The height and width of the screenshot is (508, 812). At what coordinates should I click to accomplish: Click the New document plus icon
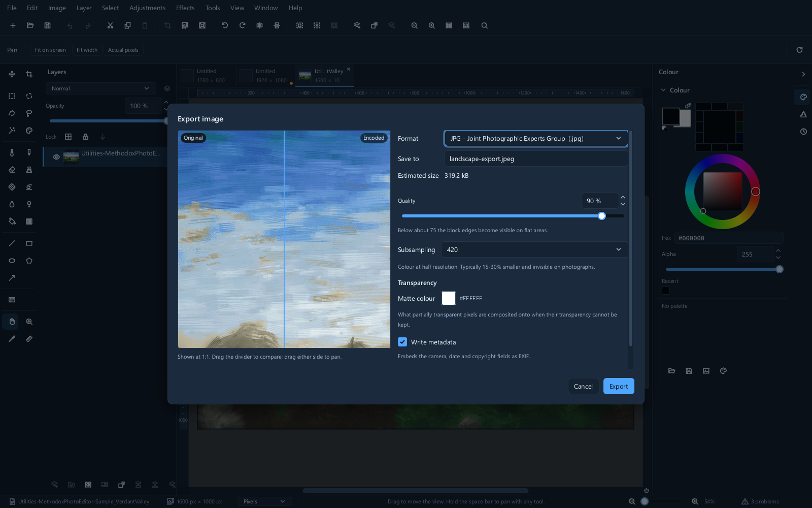coord(13,25)
